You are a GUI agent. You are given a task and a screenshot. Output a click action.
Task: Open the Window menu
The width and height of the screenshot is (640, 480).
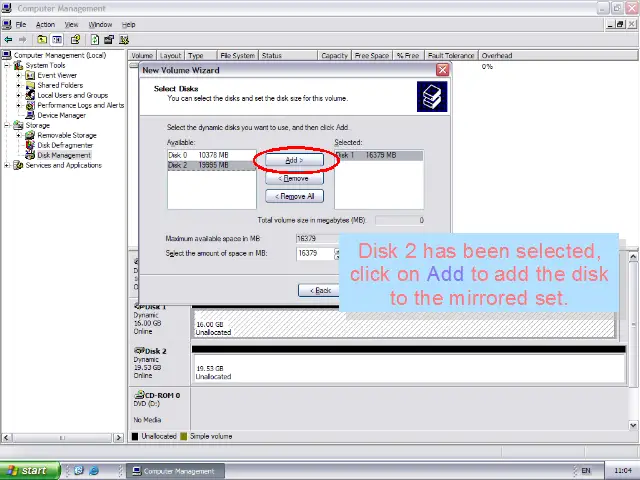click(100, 24)
